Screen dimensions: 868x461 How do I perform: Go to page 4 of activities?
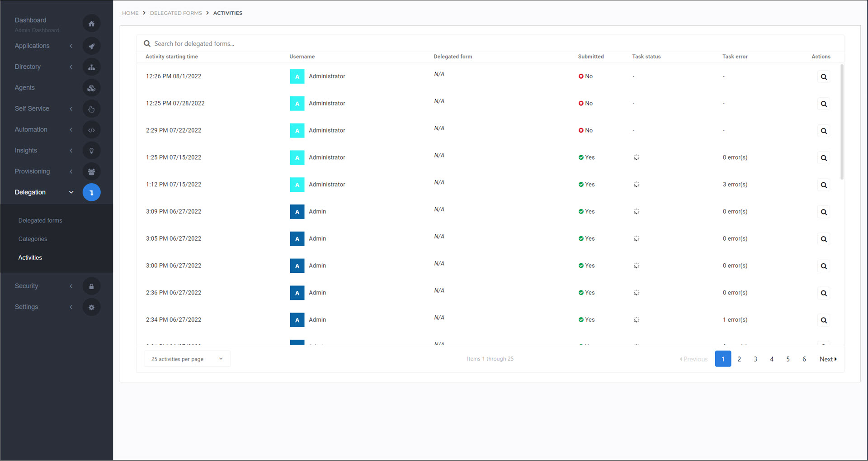pyautogui.click(x=772, y=359)
